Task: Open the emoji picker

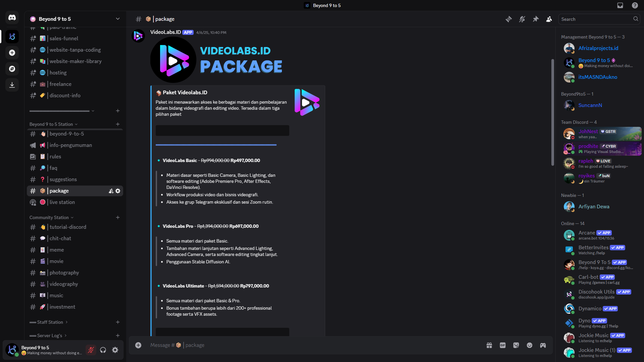Action: click(x=530, y=345)
